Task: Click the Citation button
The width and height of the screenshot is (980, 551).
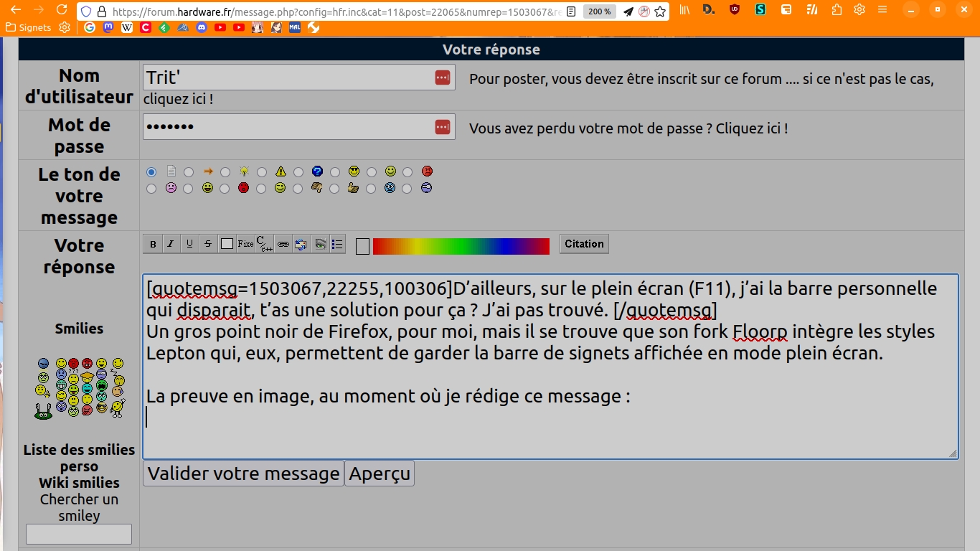Action: (584, 244)
